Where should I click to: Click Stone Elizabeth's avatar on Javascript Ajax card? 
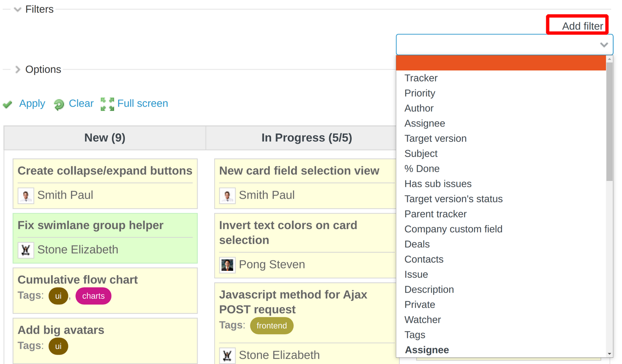[x=227, y=355]
